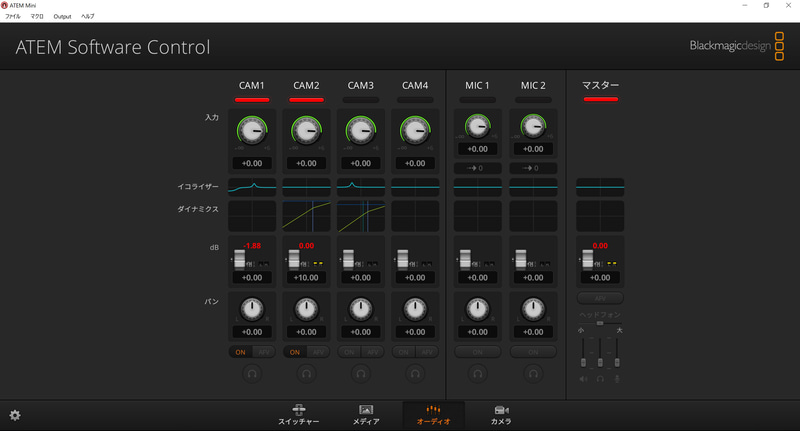Click the CAM3 channel label
This screenshot has height=431, width=800.
pos(361,85)
